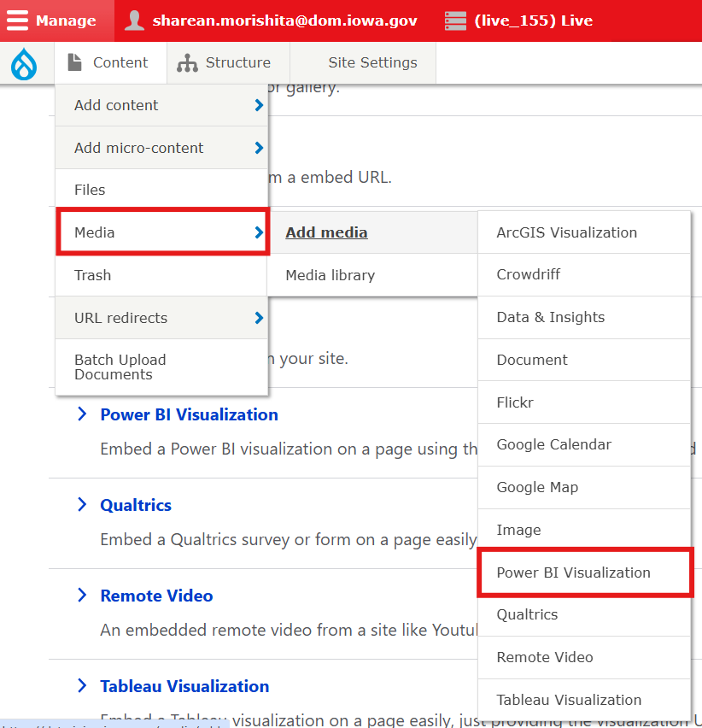The width and height of the screenshot is (702, 728).
Task: Select URL redirects menu item
Action: [x=161, y=318]
